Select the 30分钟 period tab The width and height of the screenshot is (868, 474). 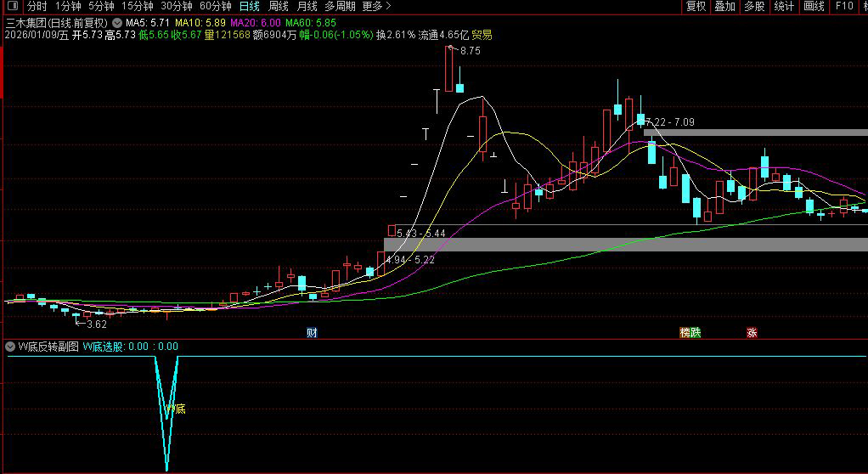(x=177, y=6)
